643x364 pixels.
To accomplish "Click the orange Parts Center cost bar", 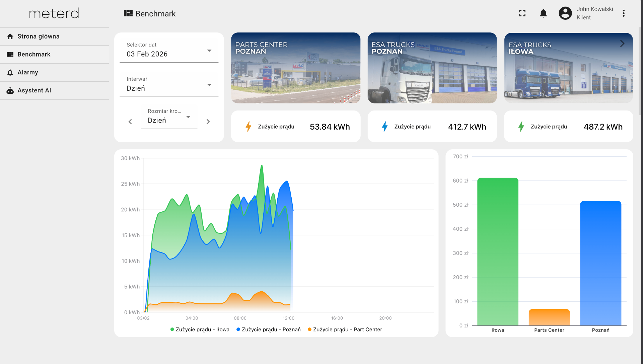I will [x=549, y=317].
